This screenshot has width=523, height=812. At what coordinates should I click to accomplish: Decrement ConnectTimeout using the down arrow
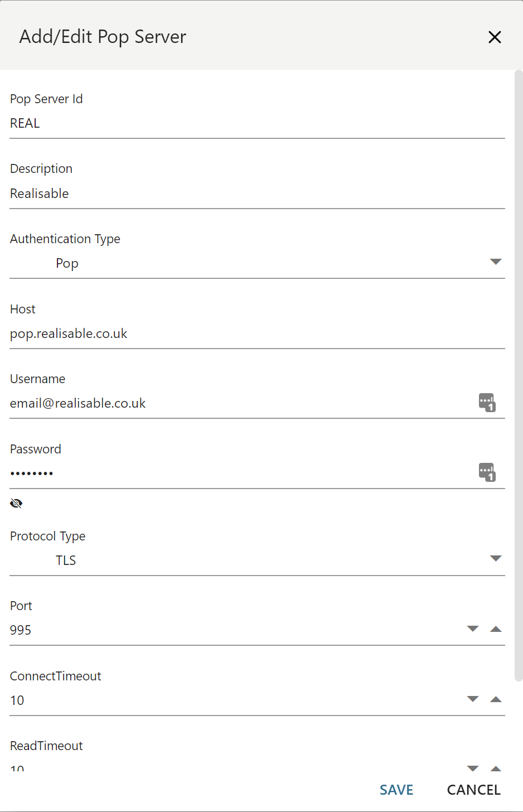pyautogui.click(x=473, y=699)
